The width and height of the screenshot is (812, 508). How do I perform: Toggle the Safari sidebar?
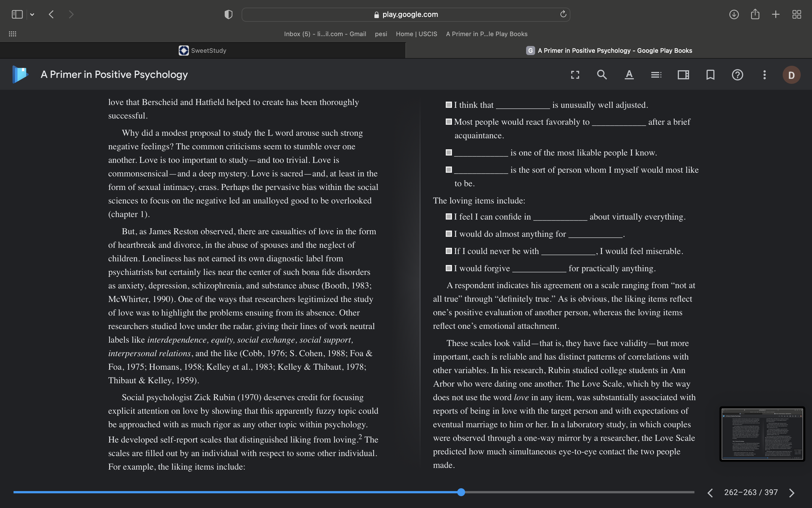17,14
